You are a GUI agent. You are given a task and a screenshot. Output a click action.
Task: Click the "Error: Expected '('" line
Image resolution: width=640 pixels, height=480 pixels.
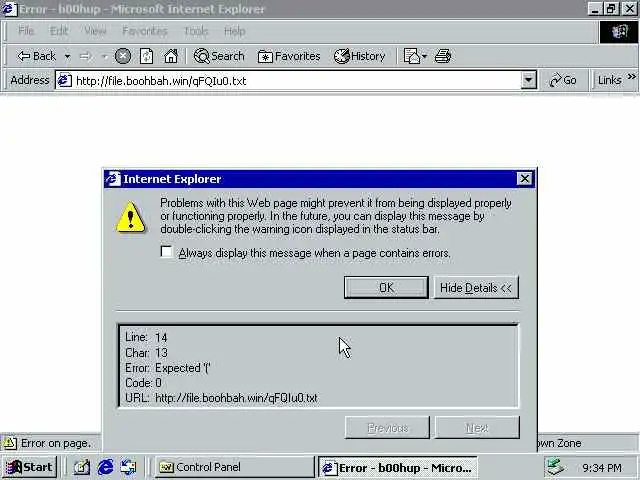(167, 368)
